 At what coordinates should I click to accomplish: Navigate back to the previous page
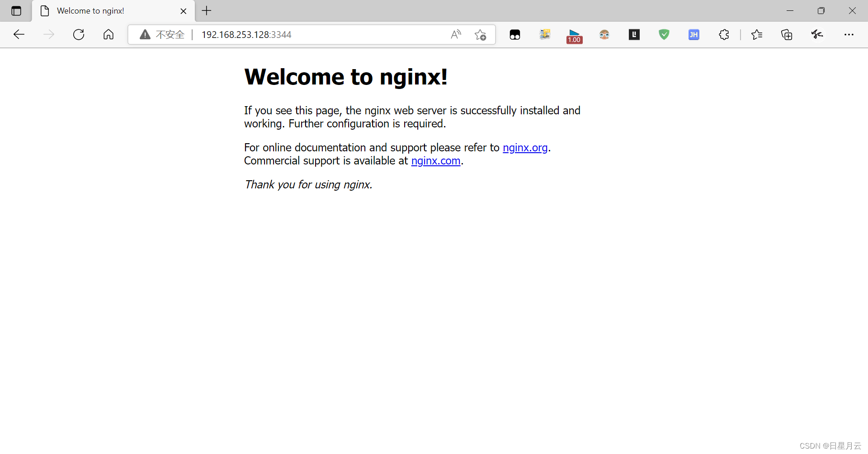coord(19,34)
